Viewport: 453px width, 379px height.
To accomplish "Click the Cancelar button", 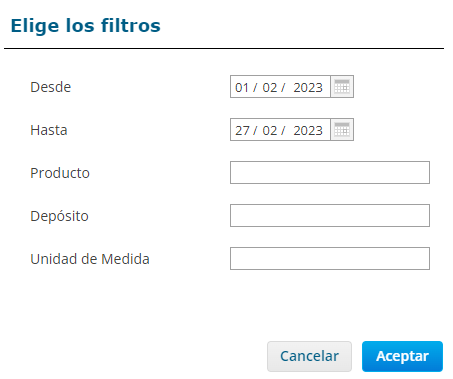I will (x=309, y=356).
